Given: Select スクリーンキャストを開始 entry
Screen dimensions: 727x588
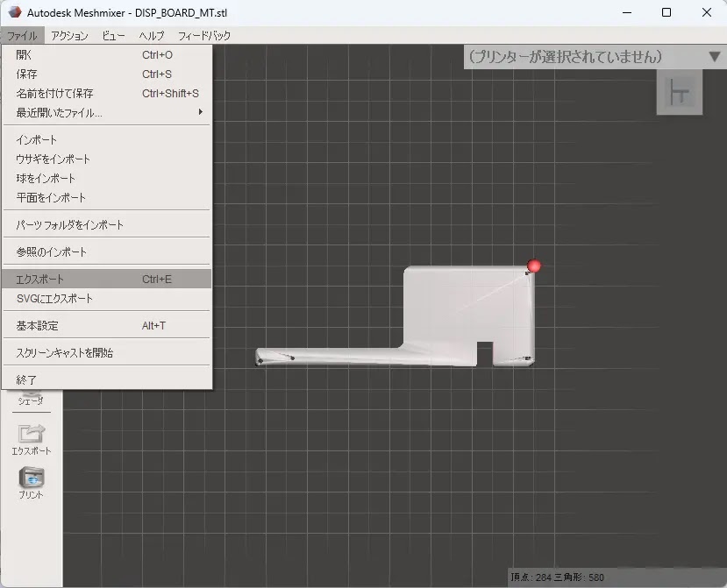Looking at the screenshot, I should click(x=107, y=353).
